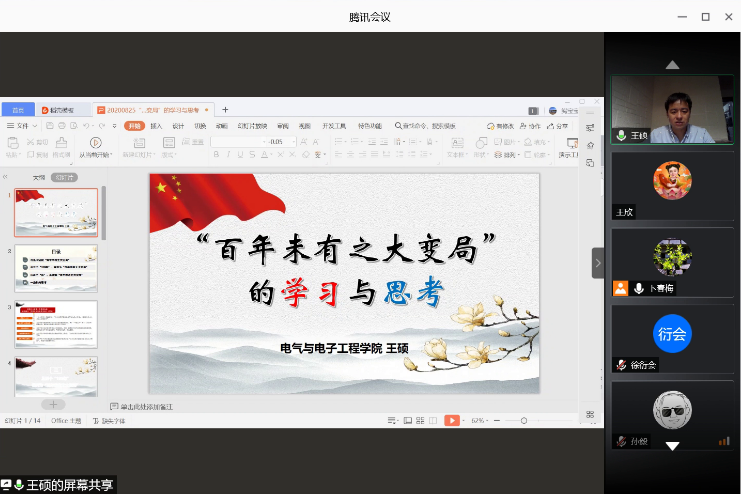741x494 pixels.
Task: Switch to 幻灯片 thumbnail view tab
Action: coord(65,177)
